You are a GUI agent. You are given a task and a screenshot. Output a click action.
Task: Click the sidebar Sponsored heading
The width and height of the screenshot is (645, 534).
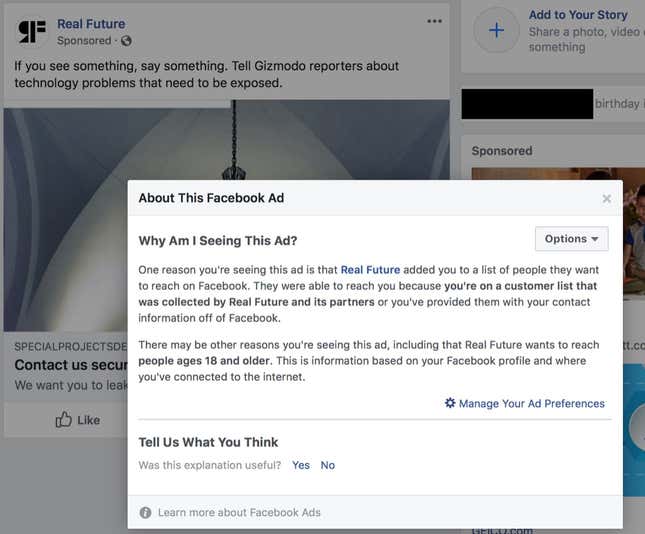point(502,151)
